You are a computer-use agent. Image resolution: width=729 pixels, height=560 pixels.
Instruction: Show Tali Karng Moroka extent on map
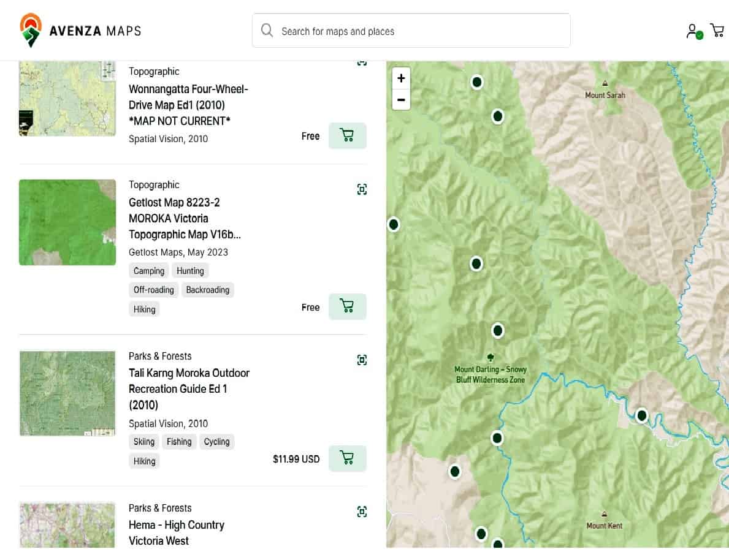point(362,360)
